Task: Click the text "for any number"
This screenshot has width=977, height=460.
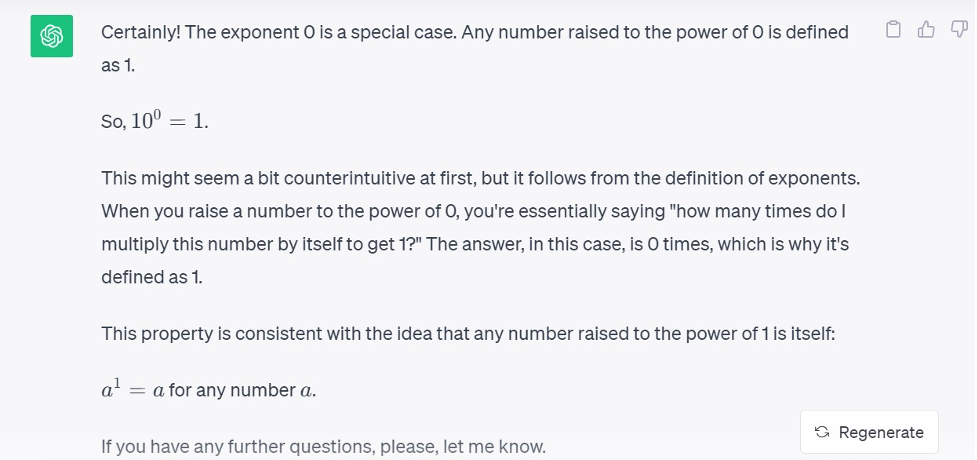Action: pyautogui.click(x=232, y=391)
